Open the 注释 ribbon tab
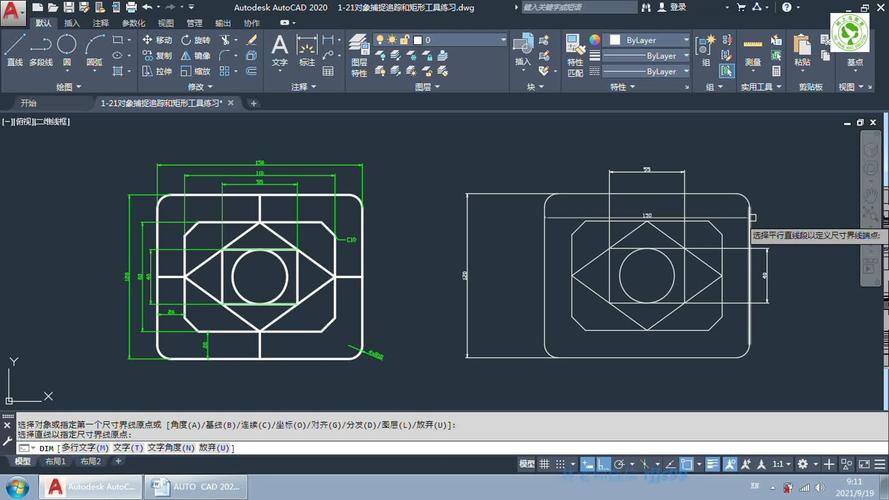The image size is (889, 500). pos(100,23)
